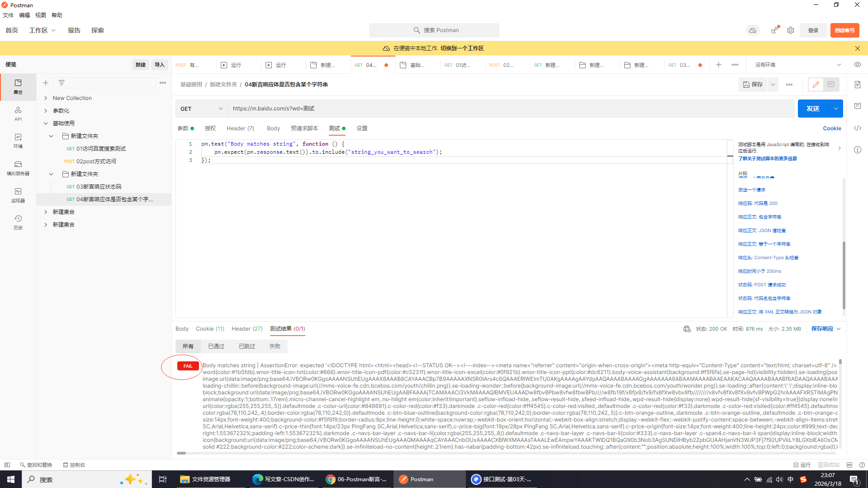This screenshot has width=868, height=488.
Task: Filter test results by 失败
Action: [275, 346]
